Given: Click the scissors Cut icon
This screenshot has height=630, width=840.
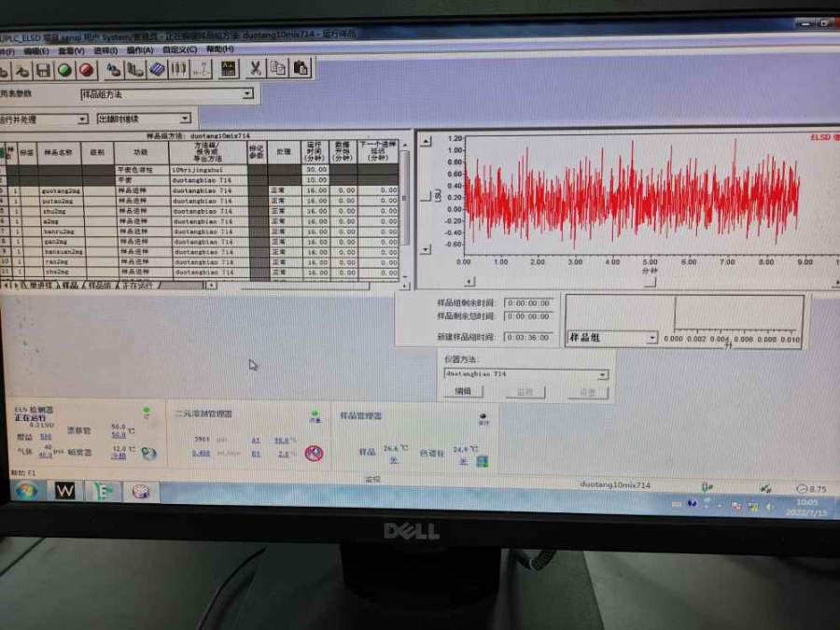Looking at the screenshot, I should 254,68.
